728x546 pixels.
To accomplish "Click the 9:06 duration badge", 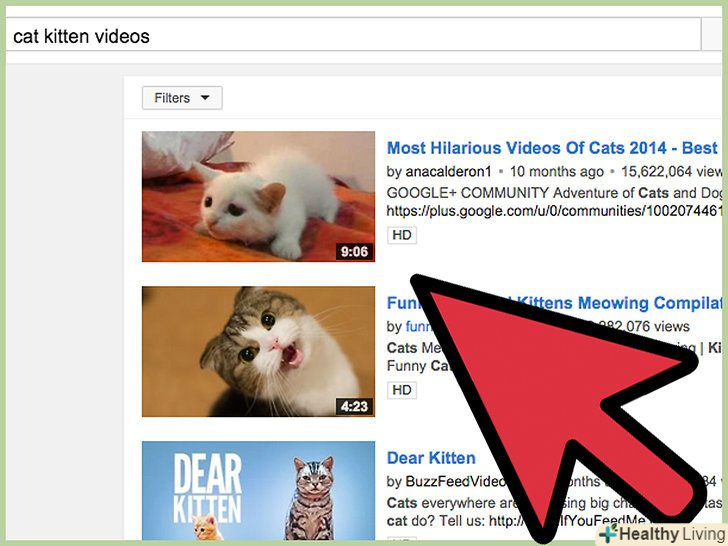I will pyautogui.click(x=354, y=252).
